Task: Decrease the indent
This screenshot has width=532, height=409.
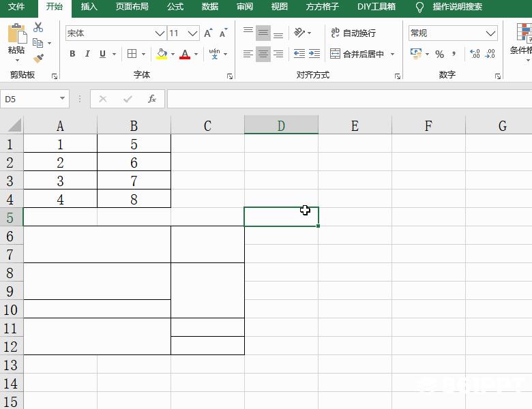Action: [299, 54]
